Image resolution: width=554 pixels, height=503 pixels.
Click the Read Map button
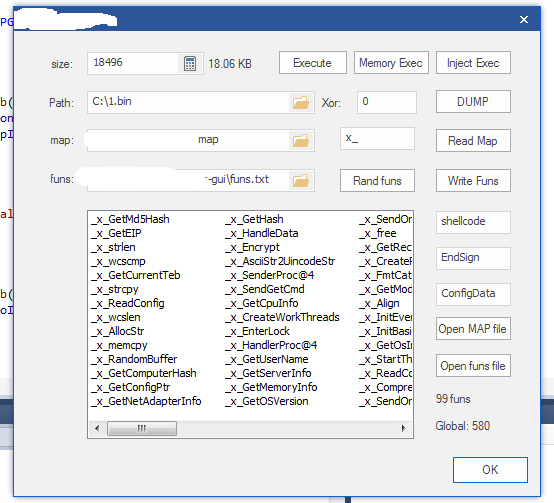(473, 141)
